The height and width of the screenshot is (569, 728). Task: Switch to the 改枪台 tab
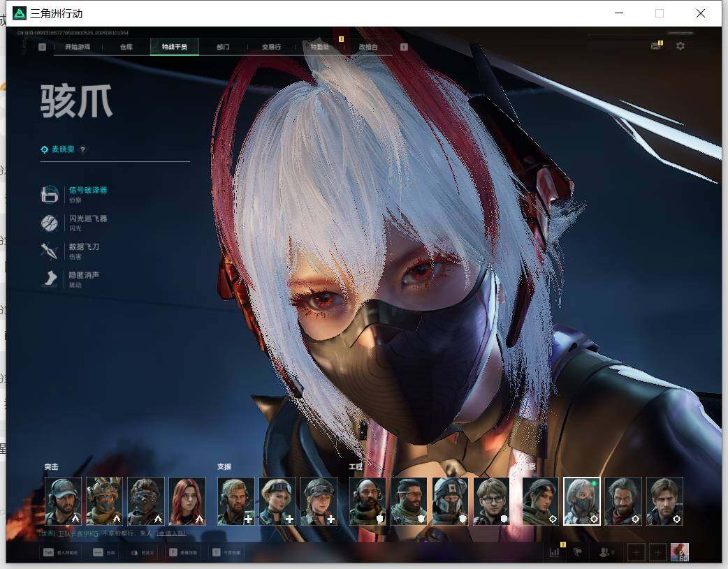click(x=368, y=47)
